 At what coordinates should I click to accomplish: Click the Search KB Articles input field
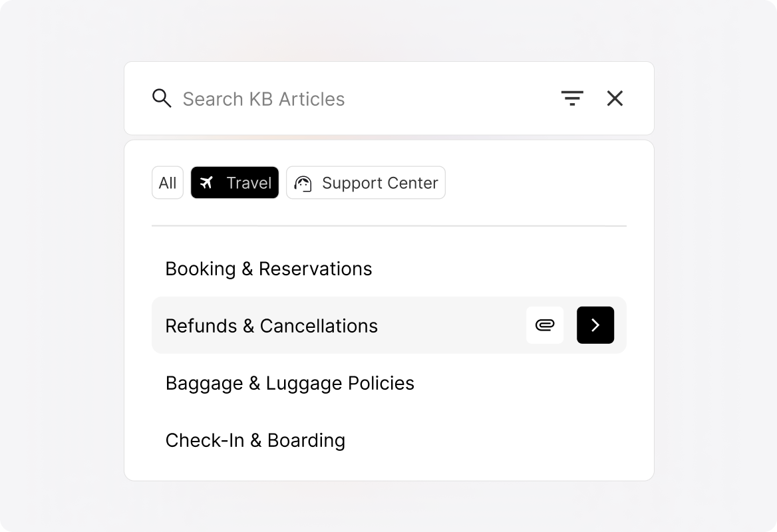(x=299, y=98)
